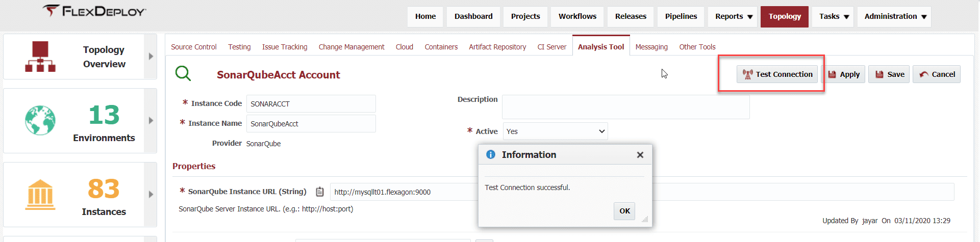Click the Topology Overview label
The height and width of the screenshot is (242, 980).
104,57
